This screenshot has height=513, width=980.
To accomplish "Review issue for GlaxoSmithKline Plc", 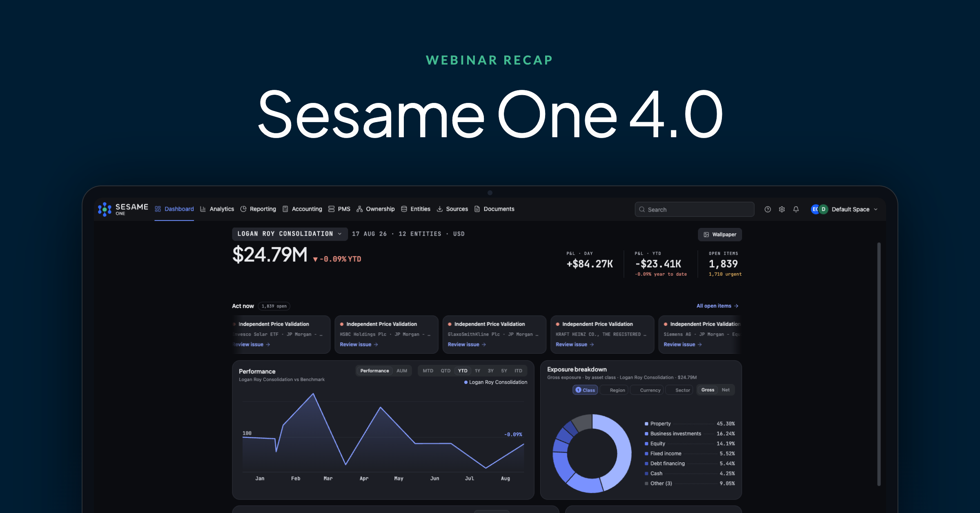I will [x=467, y=345].
